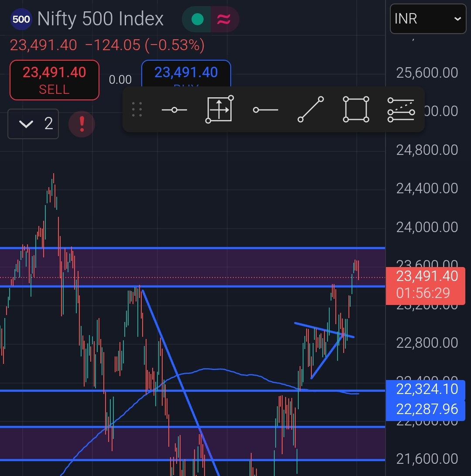Select the Fib retracement tool in toolbar
The width and height of the screenshot is (471, 476).
click(x=401, y=110)
